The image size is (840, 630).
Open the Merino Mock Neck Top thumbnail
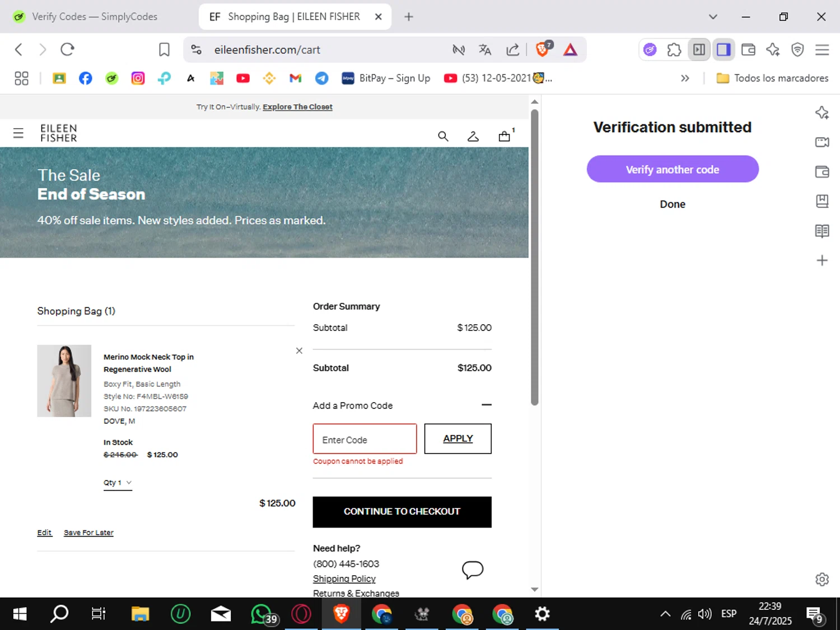(64, 381)
